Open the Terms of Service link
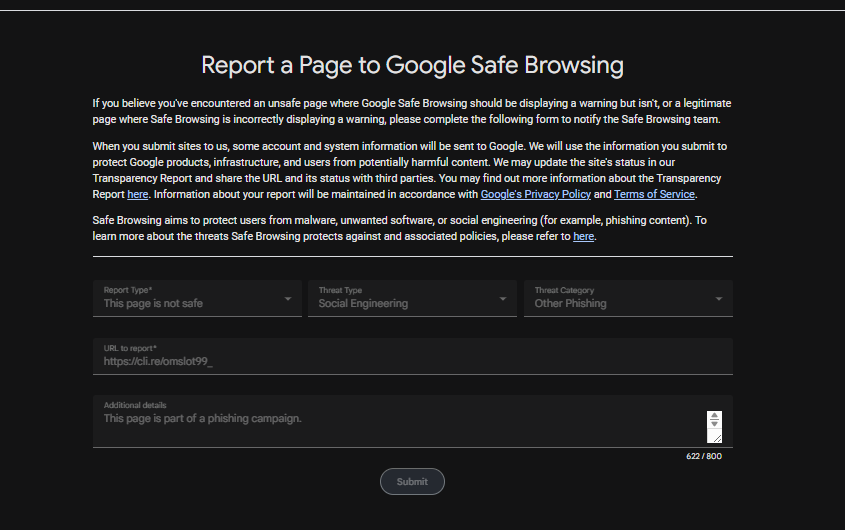The image size is (845, 530). pos(654,194)
